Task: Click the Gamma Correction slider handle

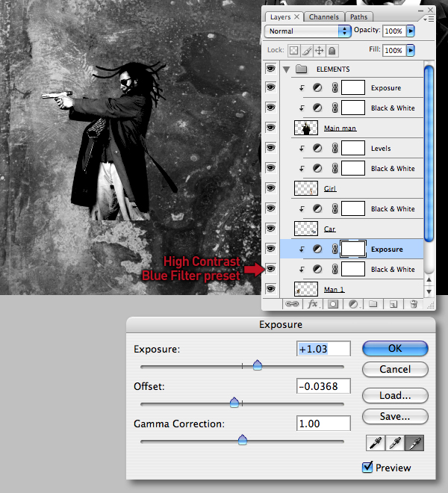Action: (x=243, y=439)
